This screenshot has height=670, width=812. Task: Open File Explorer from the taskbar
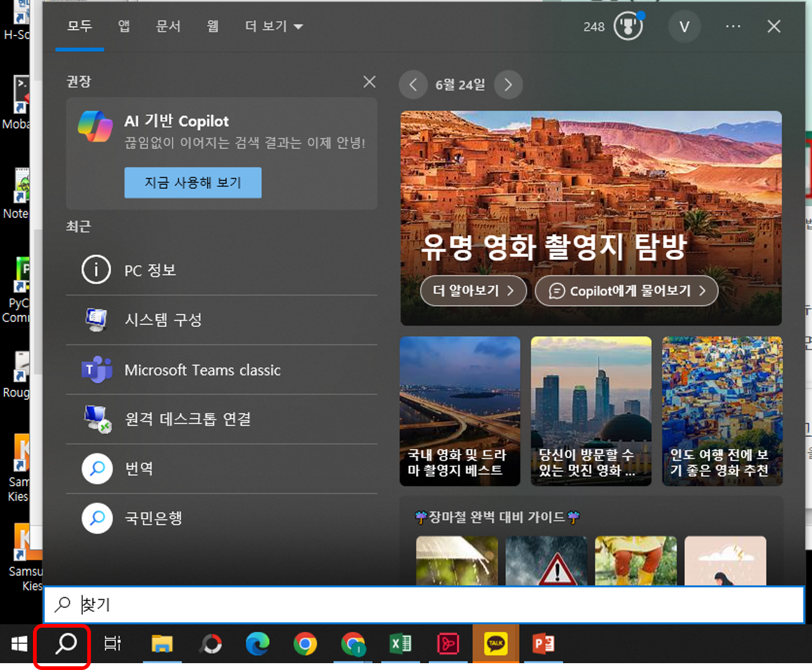pos(162,644)
